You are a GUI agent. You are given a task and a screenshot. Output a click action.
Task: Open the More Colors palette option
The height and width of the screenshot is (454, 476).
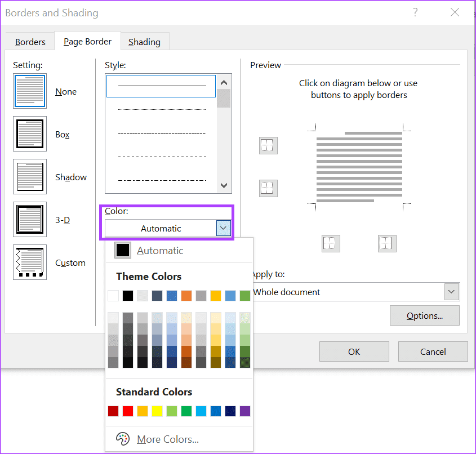[x=167, y=439]
